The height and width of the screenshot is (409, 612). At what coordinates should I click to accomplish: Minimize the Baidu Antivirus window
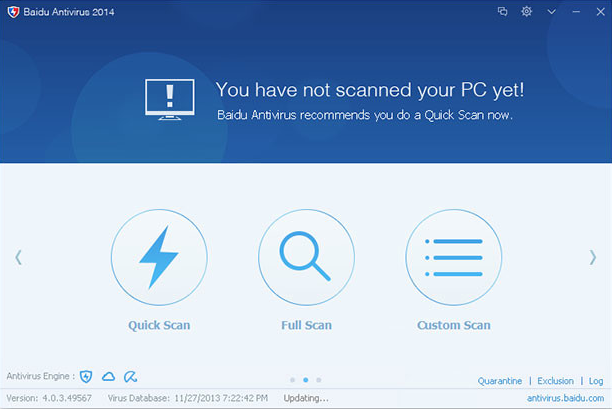pos(576,12)
